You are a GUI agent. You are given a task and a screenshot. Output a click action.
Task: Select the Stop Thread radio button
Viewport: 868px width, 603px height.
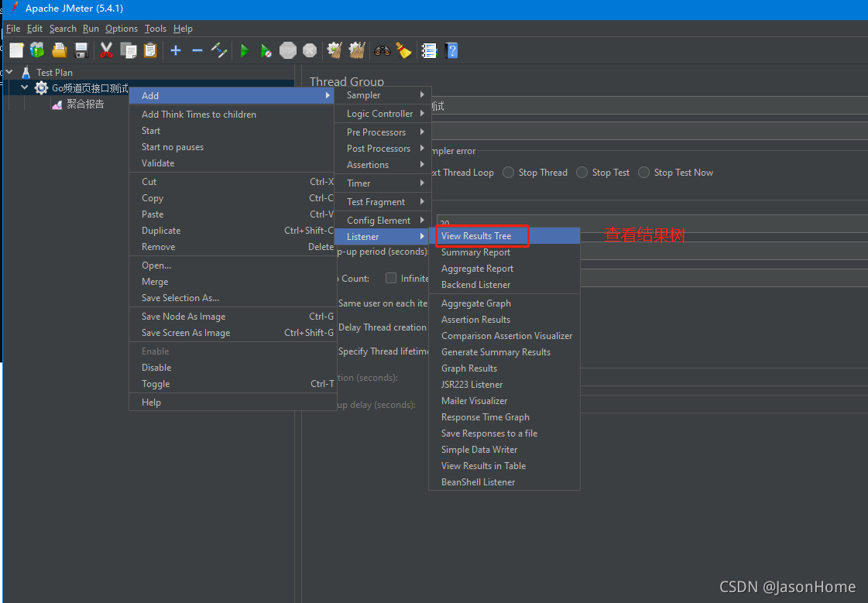click(x=508, y=172)
